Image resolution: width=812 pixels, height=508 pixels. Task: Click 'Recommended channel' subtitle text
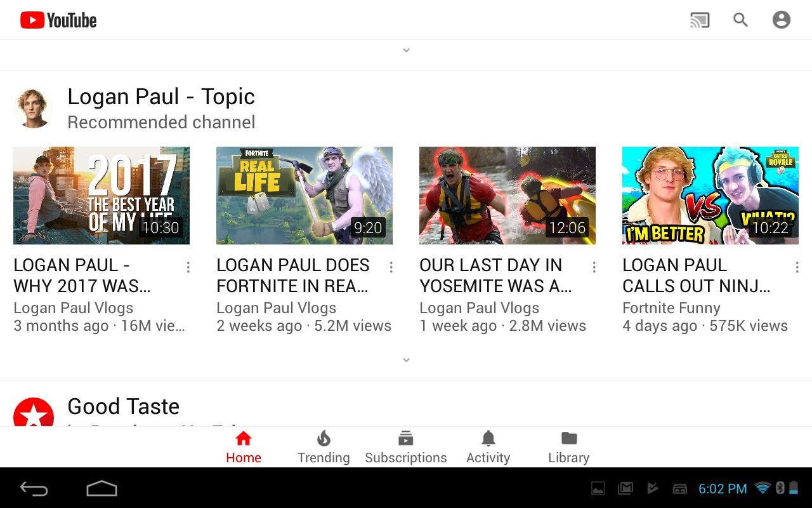[161, 122]
